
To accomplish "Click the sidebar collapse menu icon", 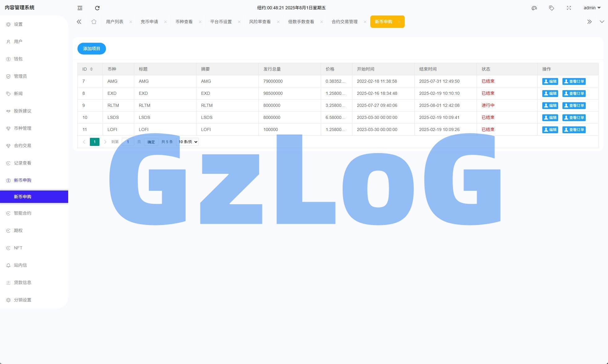I will pyautogui.click(x=80, y=8).
